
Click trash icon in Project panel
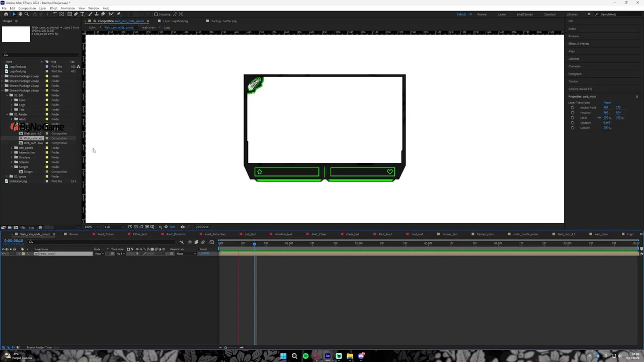point(40,228)
